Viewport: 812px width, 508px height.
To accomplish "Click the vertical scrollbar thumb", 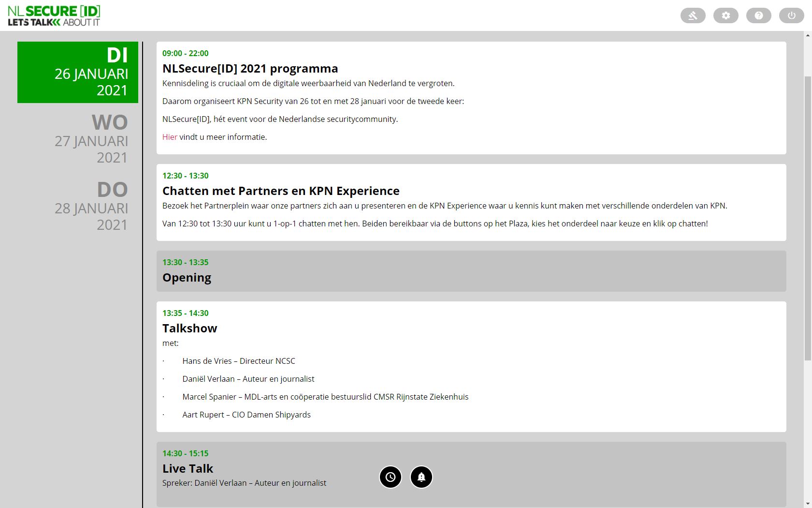I will click(x=808, y=218).
